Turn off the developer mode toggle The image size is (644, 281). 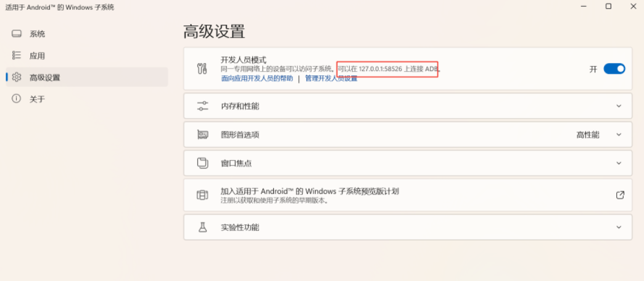tap(614, 69)
